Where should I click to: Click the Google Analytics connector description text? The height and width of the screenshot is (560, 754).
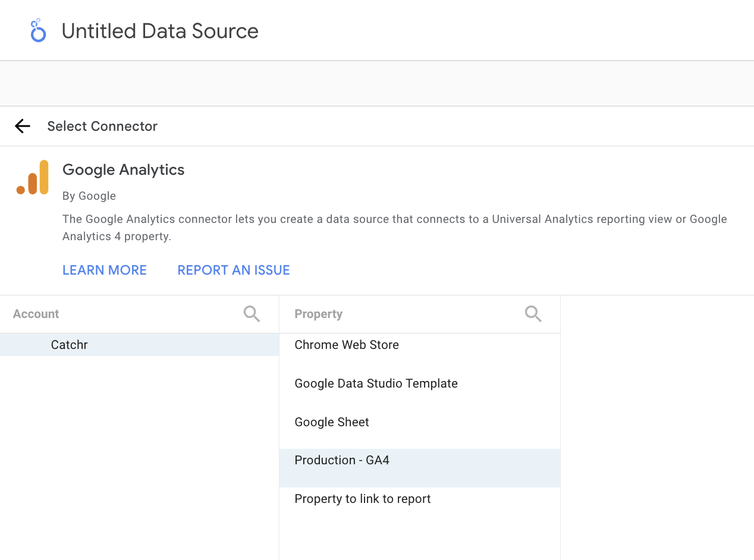point(394,228)
